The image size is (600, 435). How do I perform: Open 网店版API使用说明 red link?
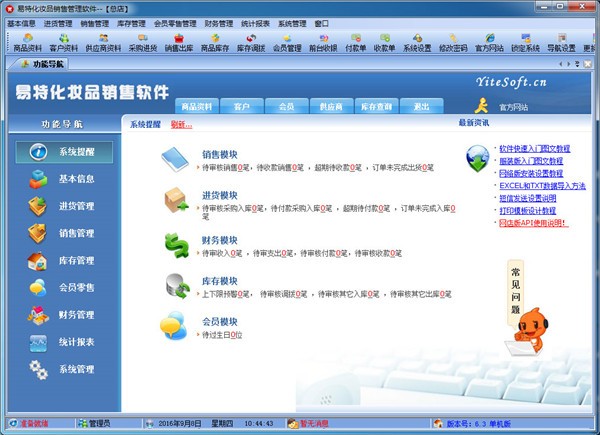click(x=533, y=223)
